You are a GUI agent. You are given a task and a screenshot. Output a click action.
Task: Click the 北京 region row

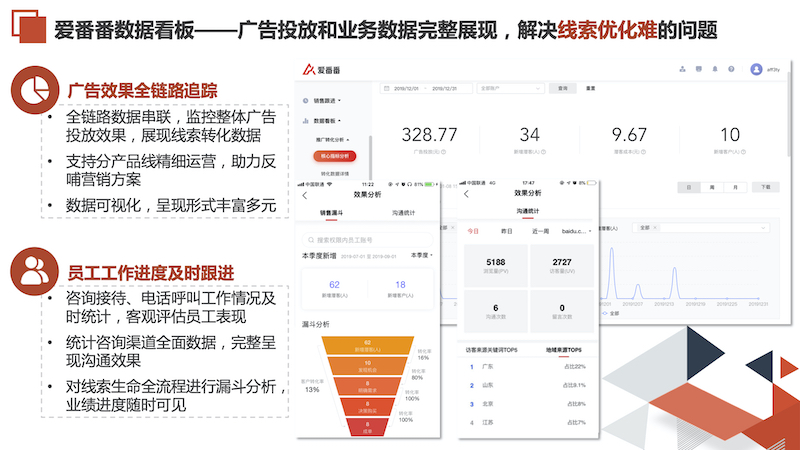click(528, 404)
